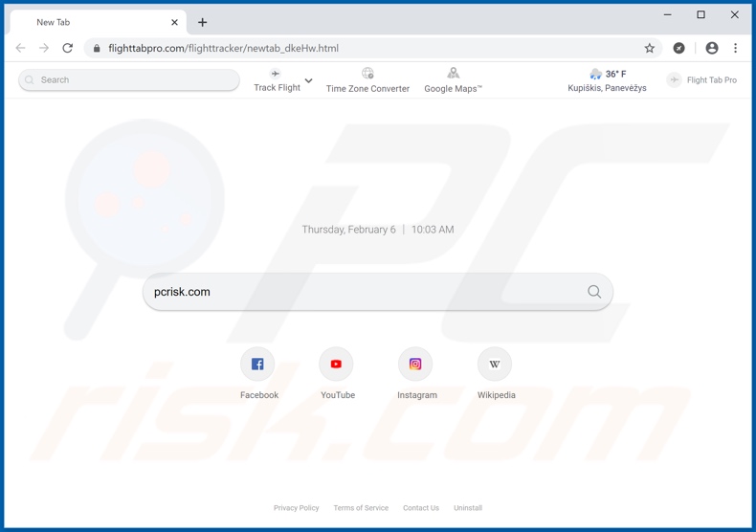Click the address bar URL
The width and height of the screenshot is (756, 532).
pos(223,48)
